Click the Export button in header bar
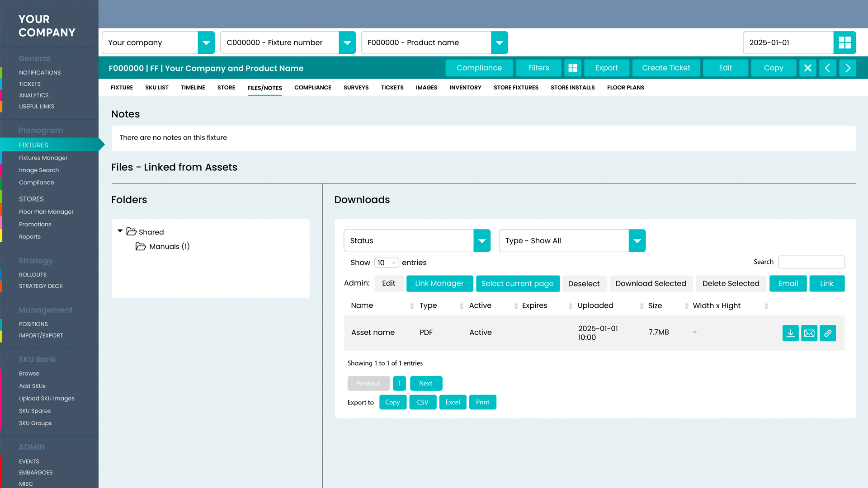Viewport: 868px width, 488px height. point(607,68)
